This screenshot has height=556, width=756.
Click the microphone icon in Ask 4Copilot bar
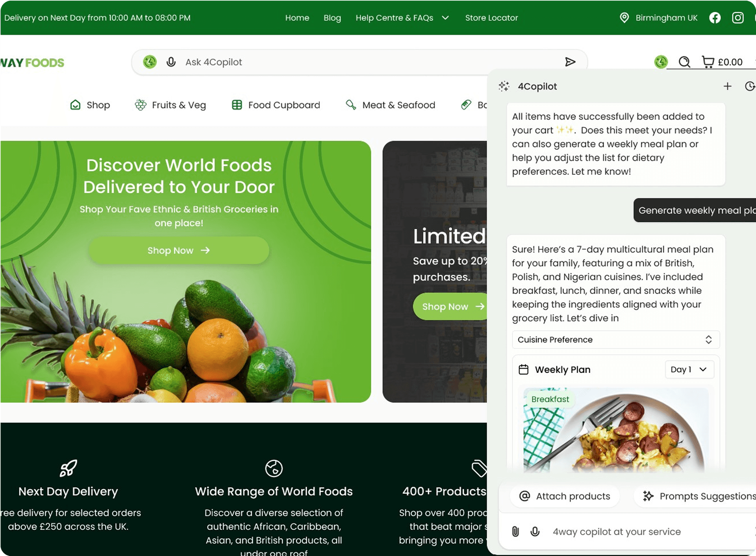click(171, 62)
